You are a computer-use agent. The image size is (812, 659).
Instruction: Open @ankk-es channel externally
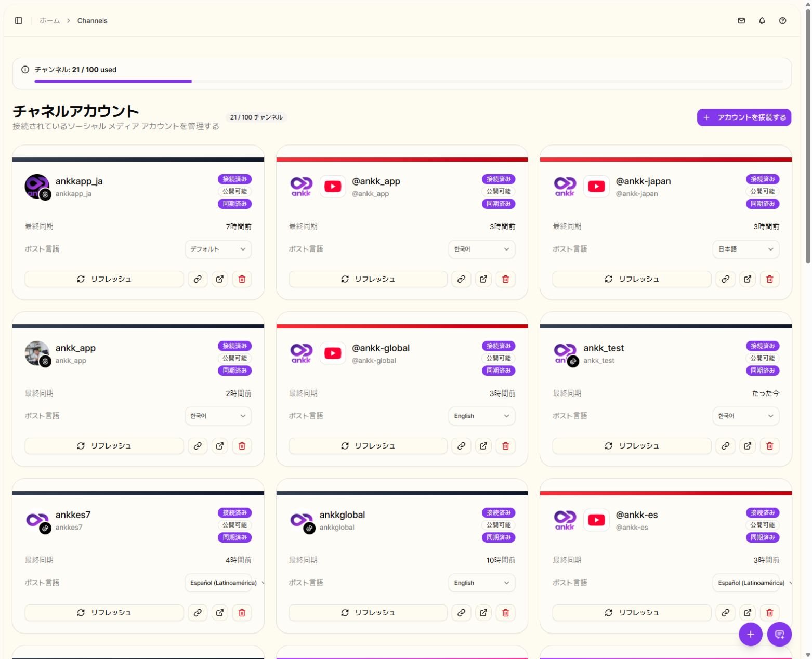[x=748, y=613]
